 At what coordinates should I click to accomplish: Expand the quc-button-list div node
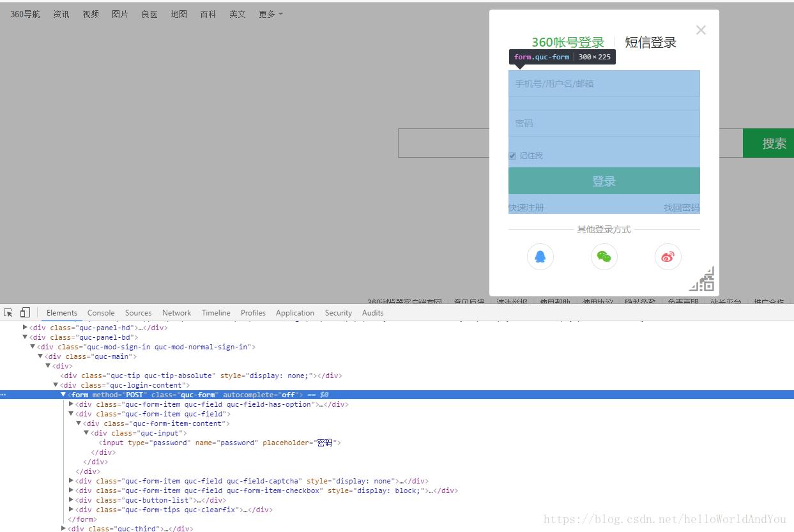[71, 500]
